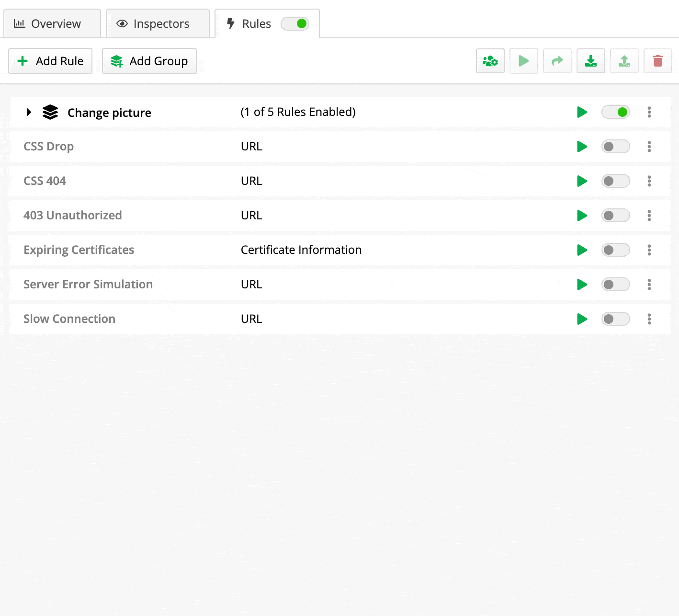The height and width of the screenshot is (616, 679).
Task: Click the Add Rule button
Action: click(50, 61)
